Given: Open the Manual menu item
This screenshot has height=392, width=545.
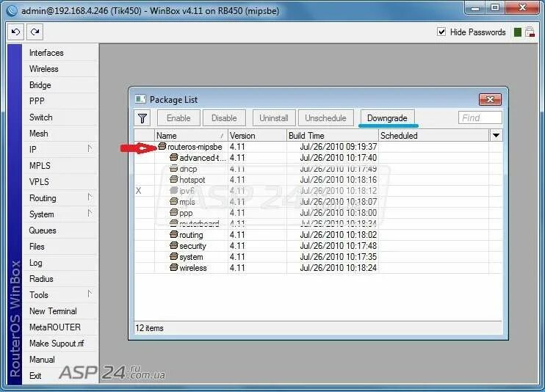Looking at the screenshot, I should pos(42,360).
